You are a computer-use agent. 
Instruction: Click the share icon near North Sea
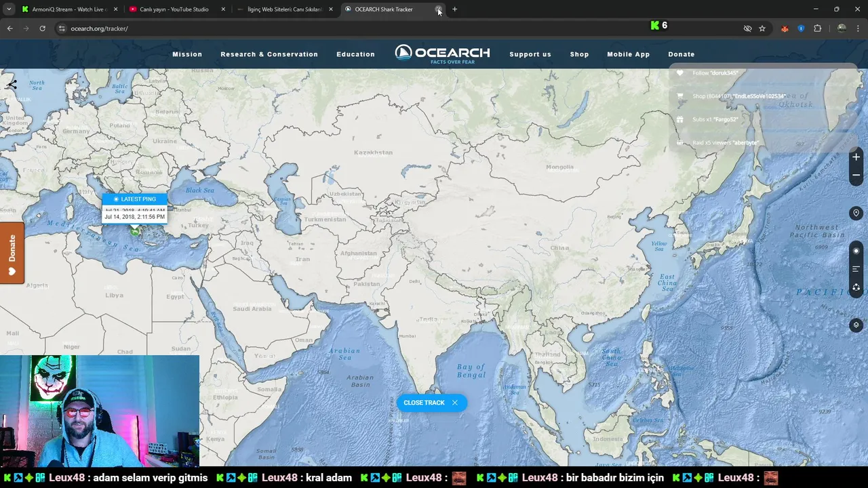pos(12,84)
